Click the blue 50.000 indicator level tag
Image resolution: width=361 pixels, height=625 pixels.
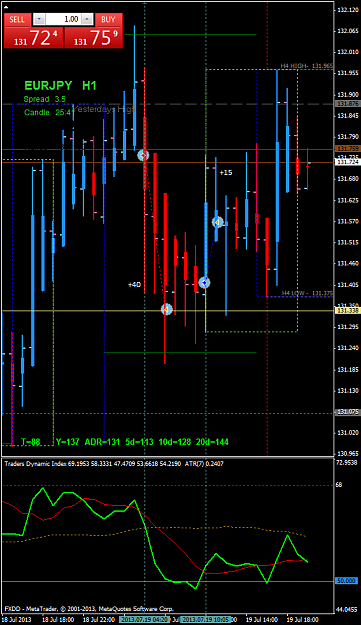(345, 581)
